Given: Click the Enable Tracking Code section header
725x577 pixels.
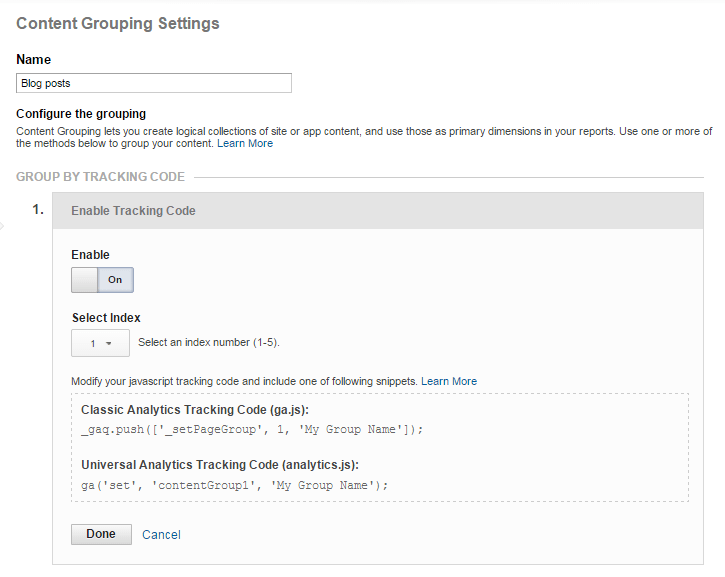Looking at the screenshot, I should 378,211.
